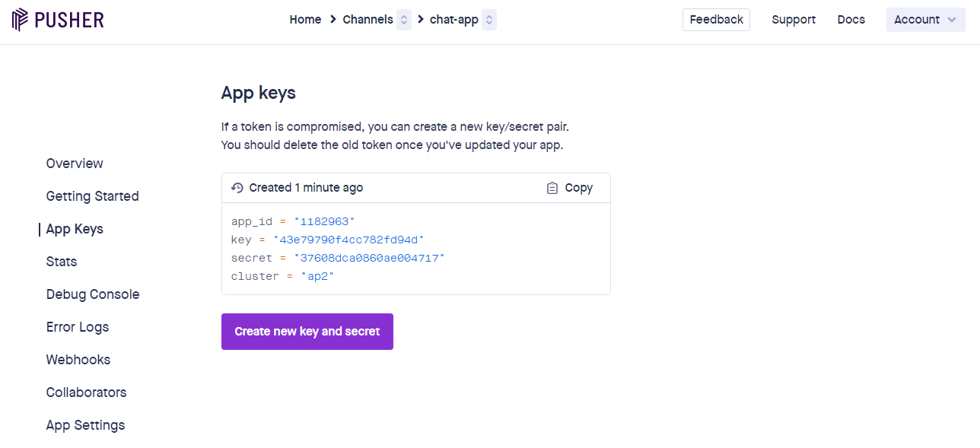Viewport: 980px width, 448px height.
Task: Expand the Account dropdown menu
Action: click(926, 20)
